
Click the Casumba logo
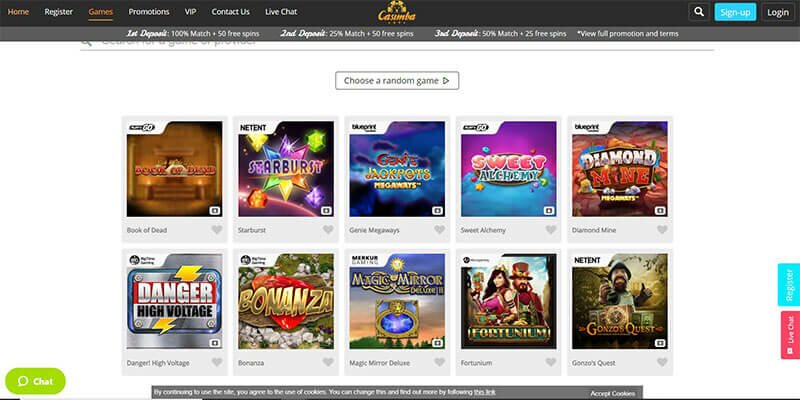[x=397, y=12]
